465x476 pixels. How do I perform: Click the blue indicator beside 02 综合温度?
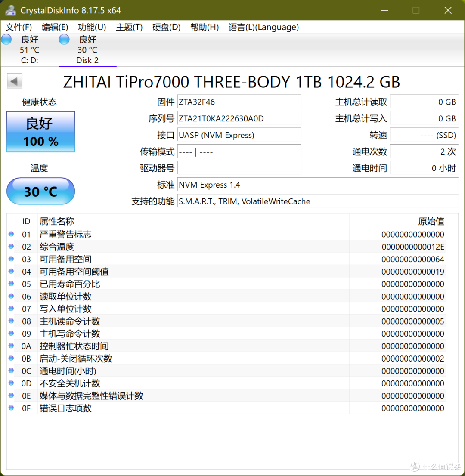pyautogui.click(x=11, y=247)
